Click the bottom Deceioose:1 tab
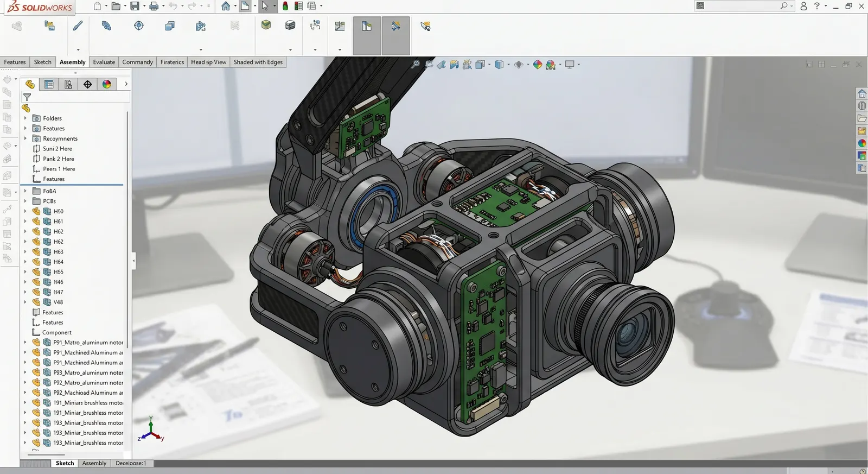 [x=131, y=463]
